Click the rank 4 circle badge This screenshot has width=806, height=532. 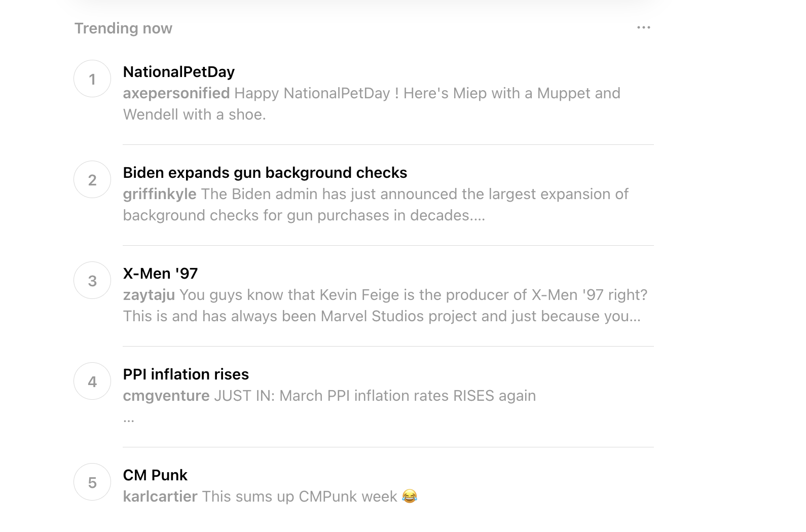click(x=92, y=382)
